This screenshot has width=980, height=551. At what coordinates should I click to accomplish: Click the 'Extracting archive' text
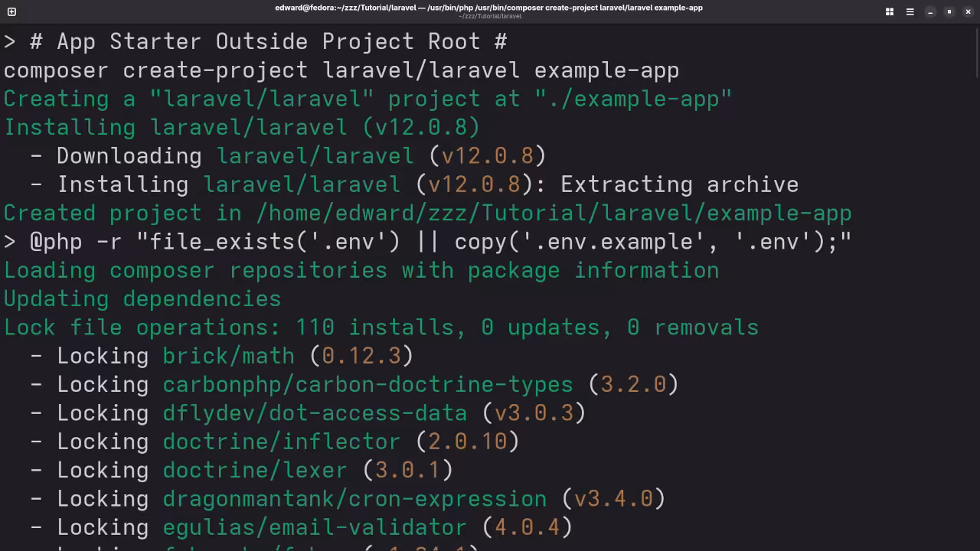coord(679,184)
